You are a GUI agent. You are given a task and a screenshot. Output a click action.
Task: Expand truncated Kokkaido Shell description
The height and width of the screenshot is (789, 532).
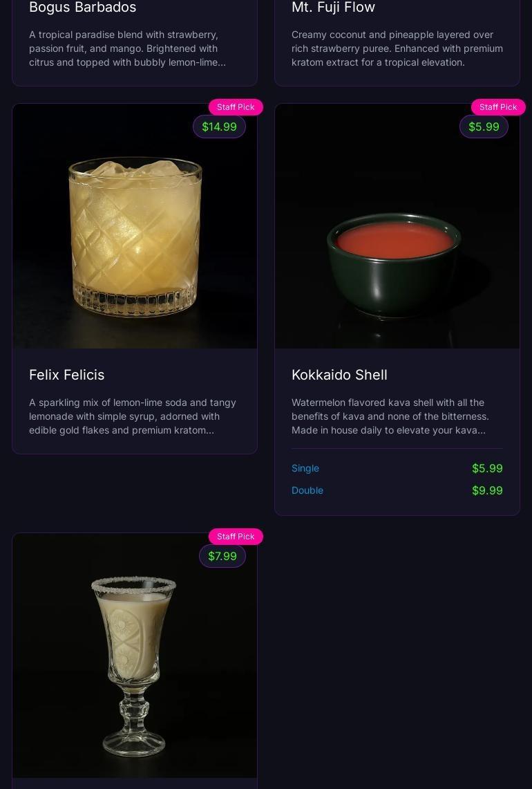tap(390, 417)
